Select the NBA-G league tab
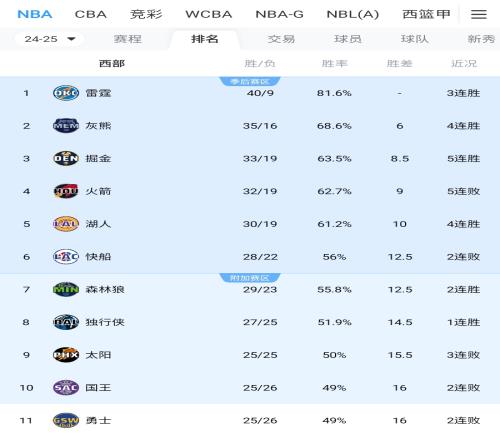Screen dimensions: 500x440 pos(279,14)
